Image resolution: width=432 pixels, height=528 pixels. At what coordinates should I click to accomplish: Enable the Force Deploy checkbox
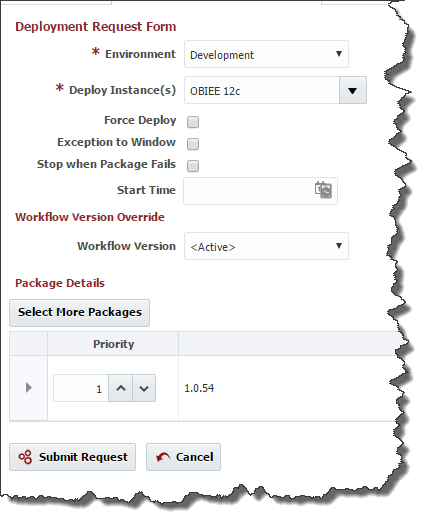pos(193,122)
